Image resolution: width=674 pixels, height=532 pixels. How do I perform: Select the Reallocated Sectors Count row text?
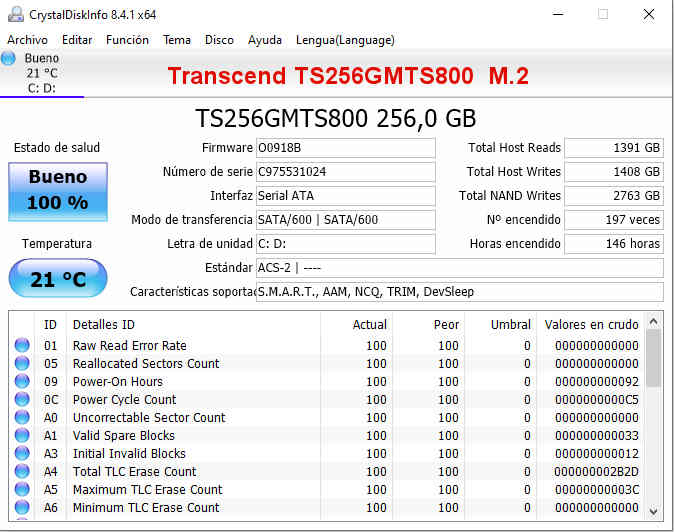tap(146, 364)
